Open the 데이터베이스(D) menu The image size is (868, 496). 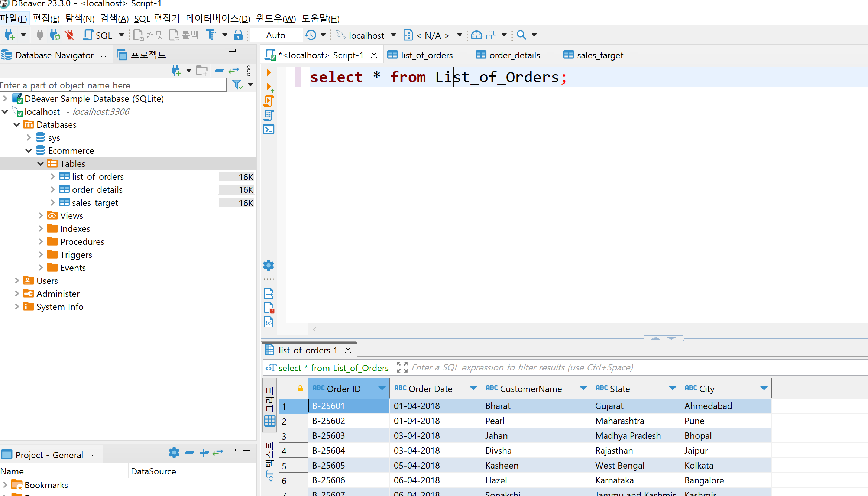click(218, 19)
